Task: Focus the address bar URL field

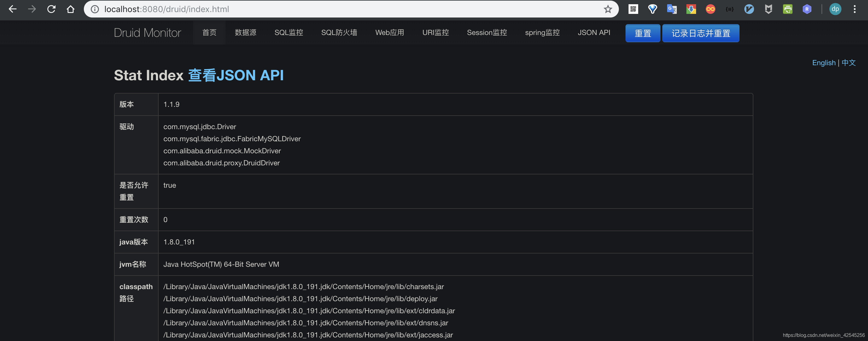Action: (x=350, y=9)
